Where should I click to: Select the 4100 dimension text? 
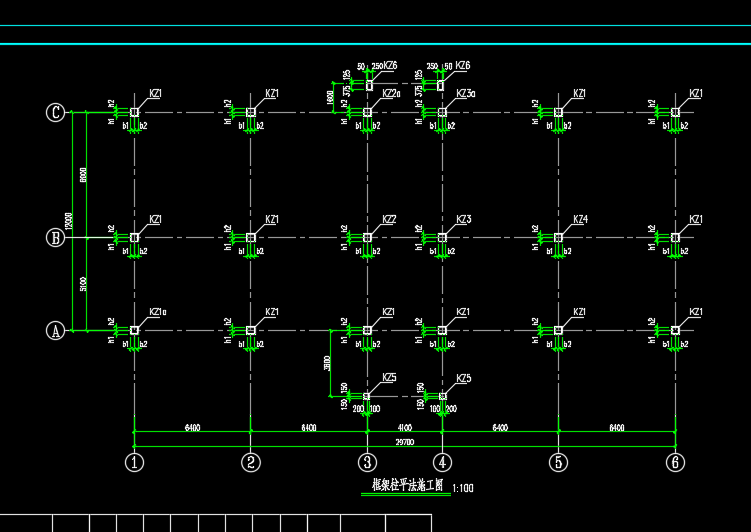pos(405,427)
